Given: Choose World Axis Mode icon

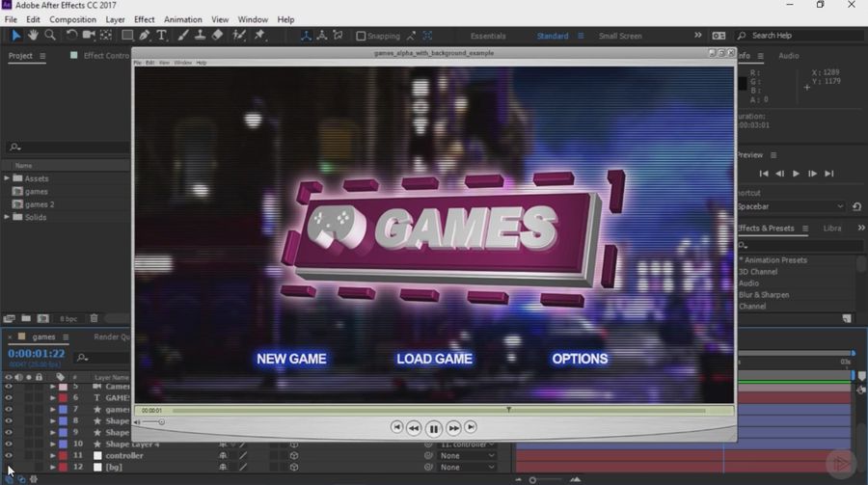Looking at the screenshot, I should (321, 36).
